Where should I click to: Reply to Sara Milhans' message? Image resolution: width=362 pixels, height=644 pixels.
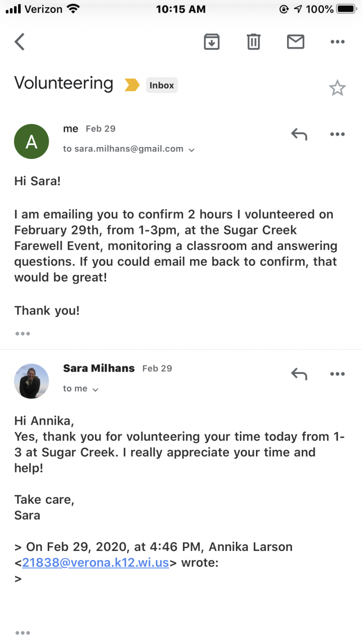299,374
